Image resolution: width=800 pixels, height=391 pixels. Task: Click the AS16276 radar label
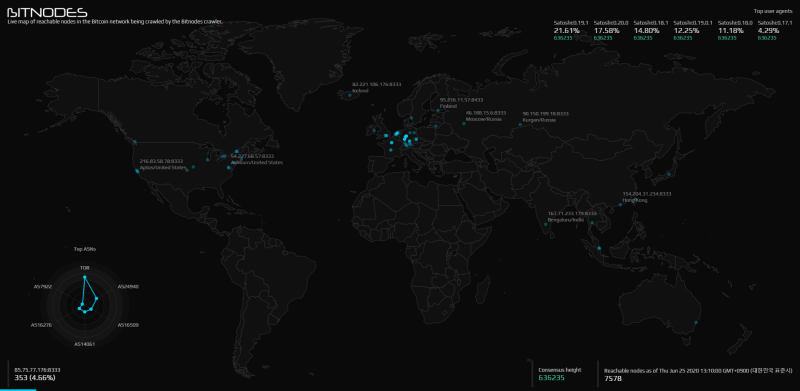(41, 325)
